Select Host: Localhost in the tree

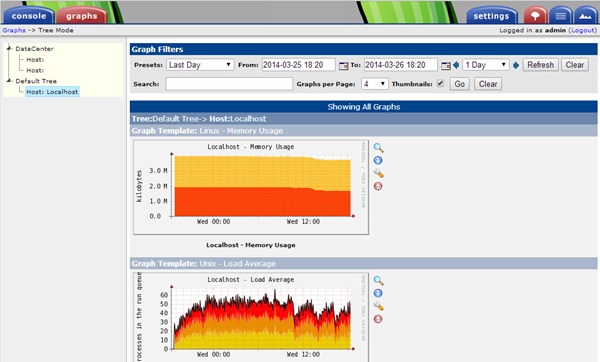52,92
